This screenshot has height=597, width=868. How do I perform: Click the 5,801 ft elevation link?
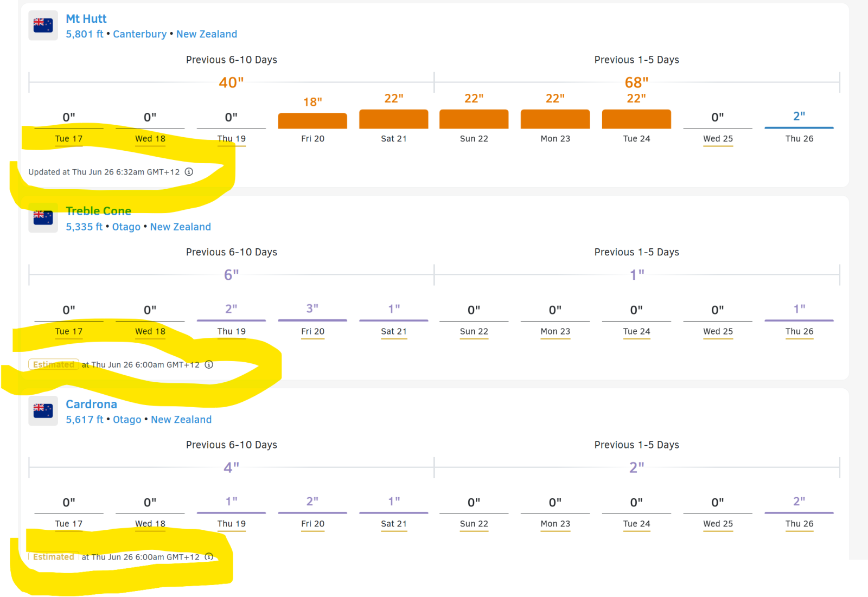pos(85,34)
